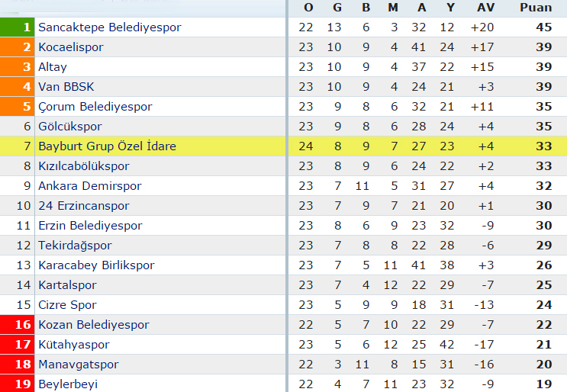The image size is (567, 392).
Task: Select green rank 1 position badge
Action: (x=17, y=27)
